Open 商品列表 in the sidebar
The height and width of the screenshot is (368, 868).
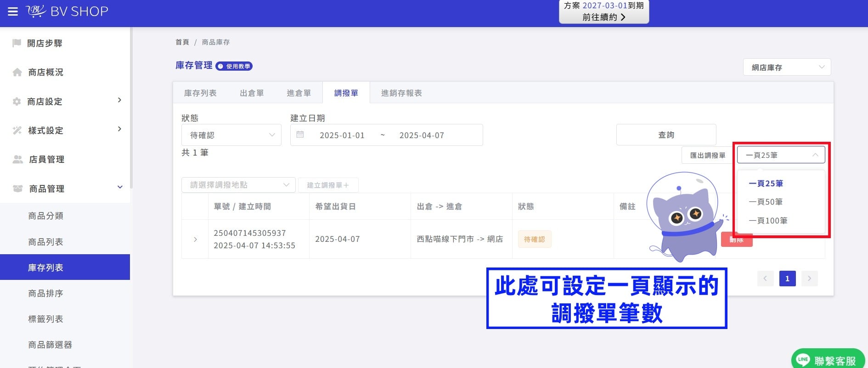click(x=65, y=242)
